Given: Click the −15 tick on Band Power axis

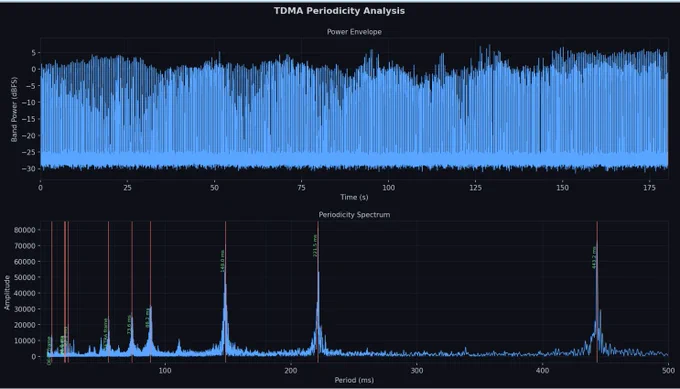Looking at the screenshot, I should (x=28, y=119).
